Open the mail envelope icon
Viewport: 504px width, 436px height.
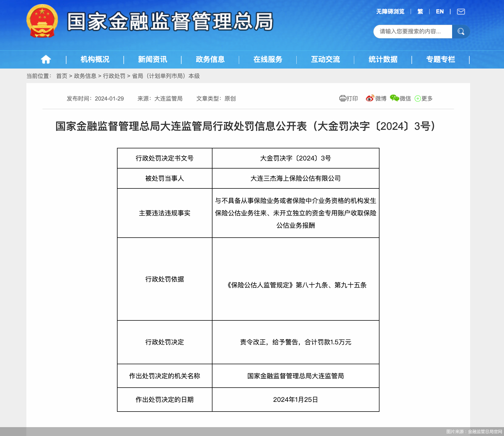(461, 12)
